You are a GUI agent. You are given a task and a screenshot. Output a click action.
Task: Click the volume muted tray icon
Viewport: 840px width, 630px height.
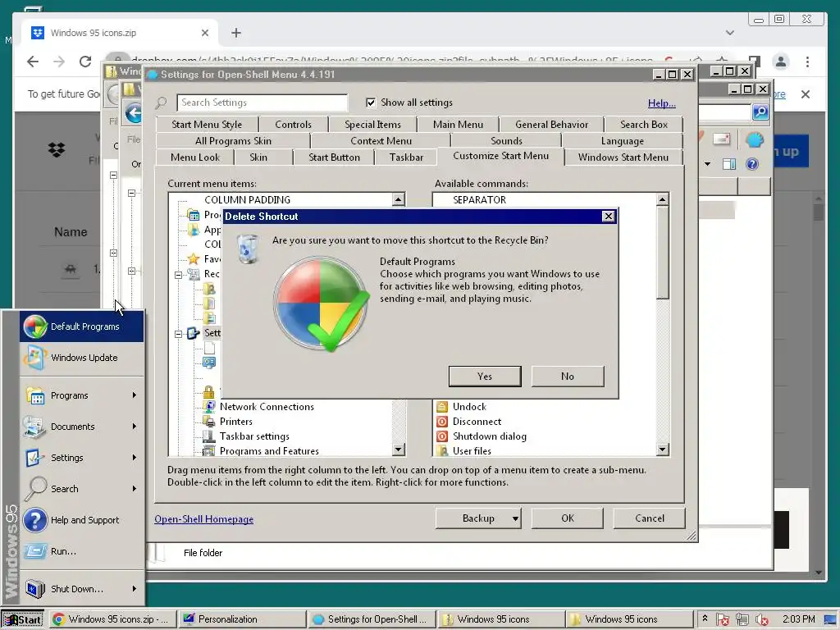(762, 619)
